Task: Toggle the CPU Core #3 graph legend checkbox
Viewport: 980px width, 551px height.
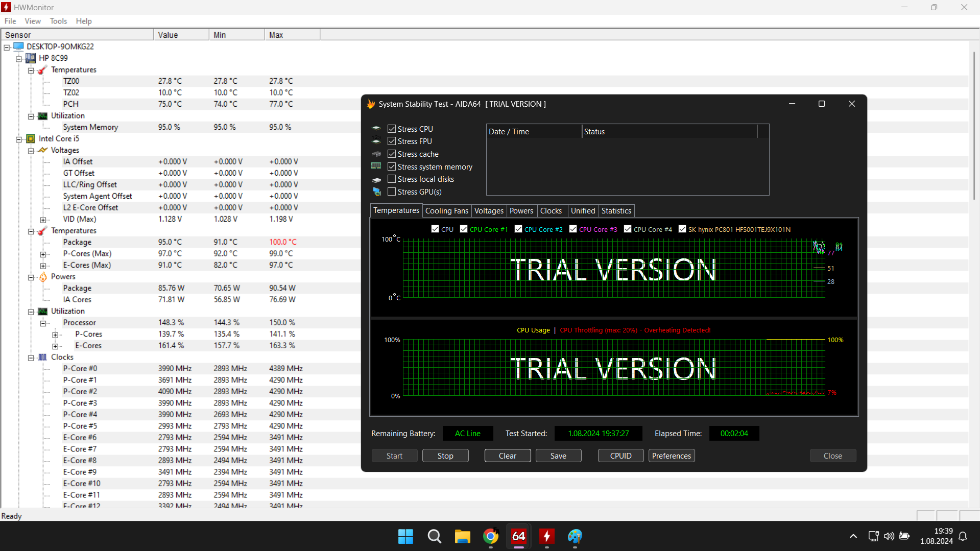Action: point(573,229)
